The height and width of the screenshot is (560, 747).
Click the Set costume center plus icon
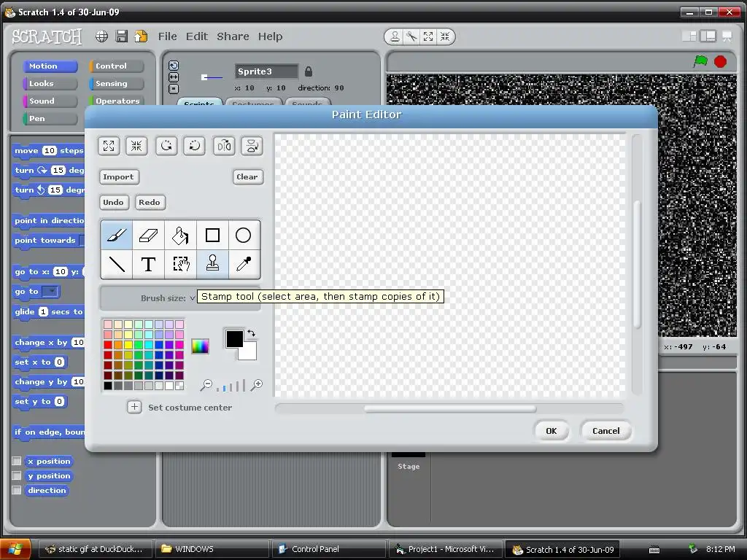134,407
